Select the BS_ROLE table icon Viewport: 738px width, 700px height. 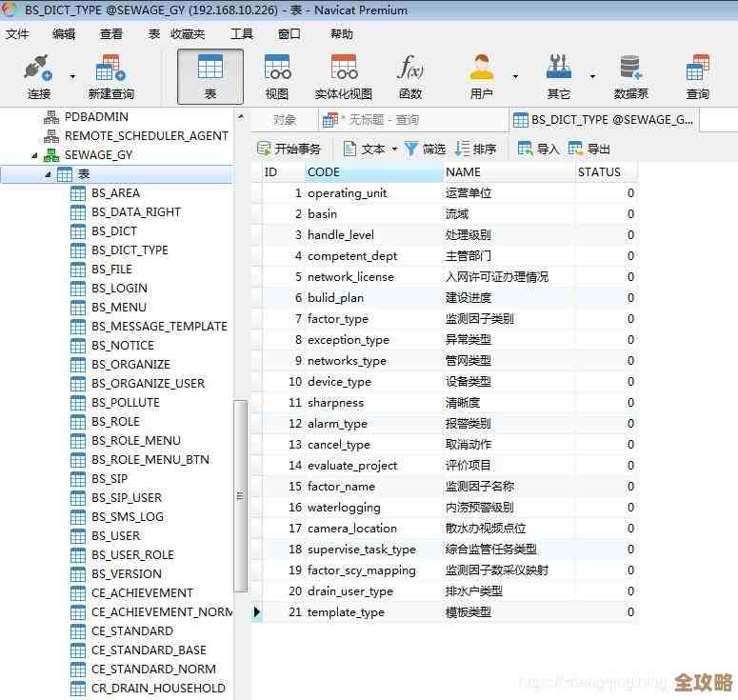point(78,422)
